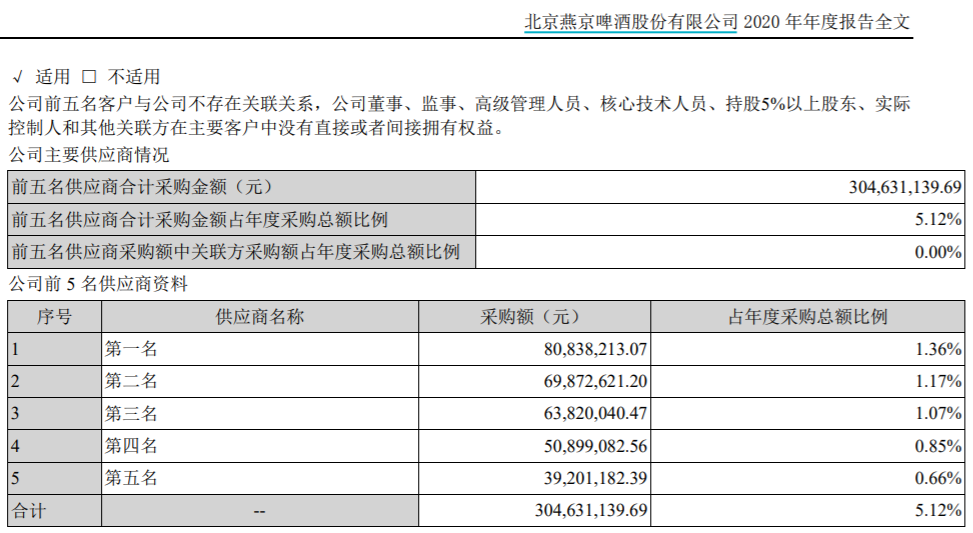Viewport: 973px width, 533px height.
Task: Click the checked 适用 checkmark box
Action: coord(18,77)
